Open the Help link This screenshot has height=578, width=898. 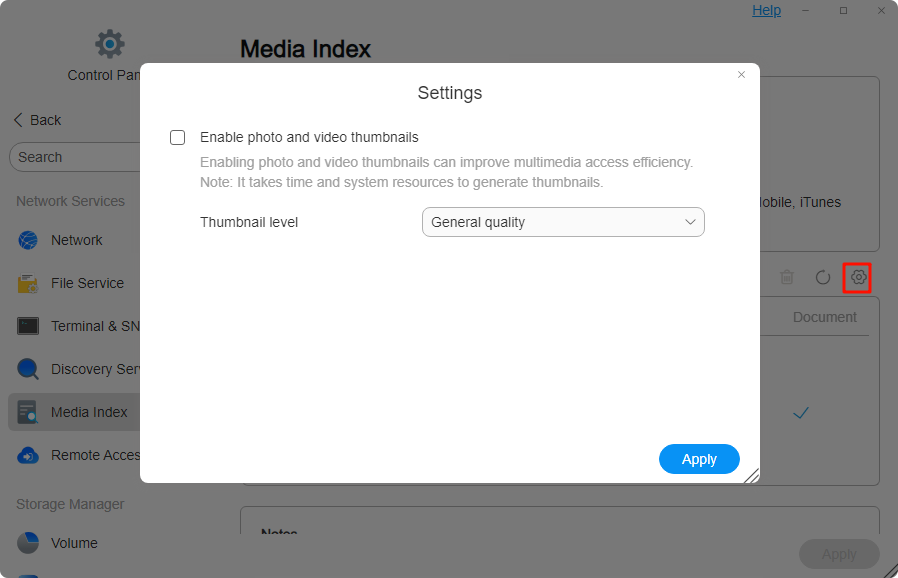point(766,10)
